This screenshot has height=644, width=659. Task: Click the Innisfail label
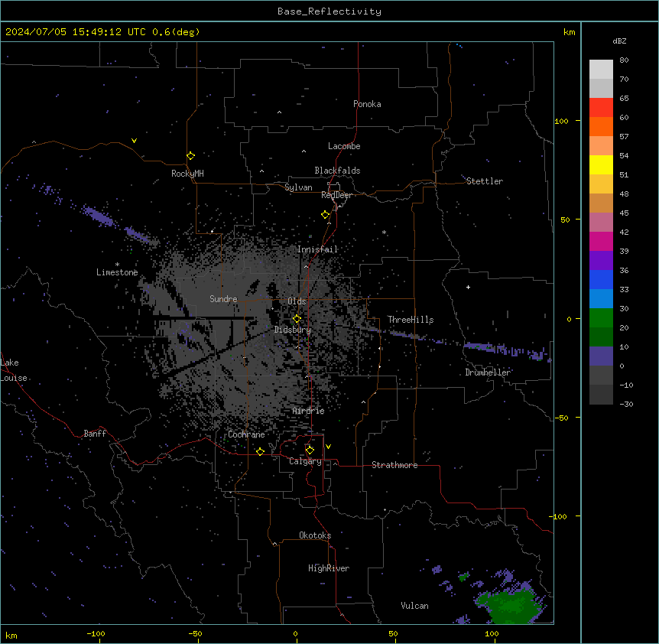317,249
